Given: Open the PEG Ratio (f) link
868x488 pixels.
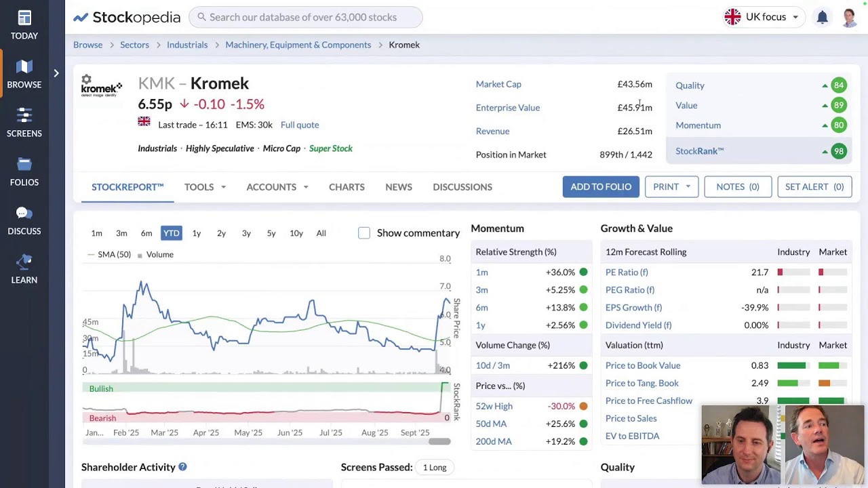Looking at the screenshot, I should pyautogui.click(x=630, y=290).
